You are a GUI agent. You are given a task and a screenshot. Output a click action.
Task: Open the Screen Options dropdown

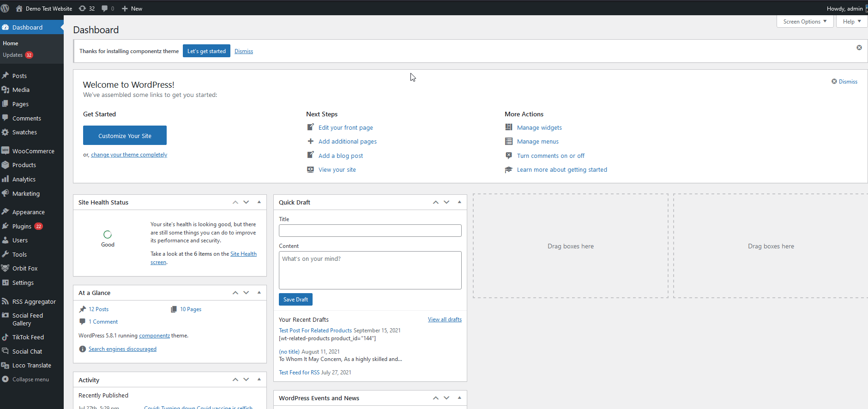click(805, 22)
